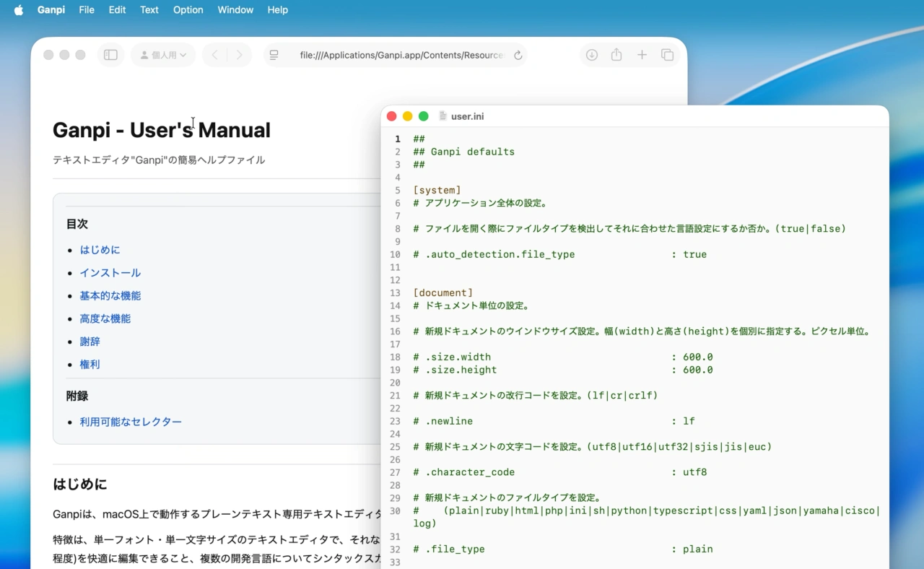The height and width of the screenshot is (569, 924).
Task: Click the user.ini document icon in title bar
Action: (x=443, y=116)
